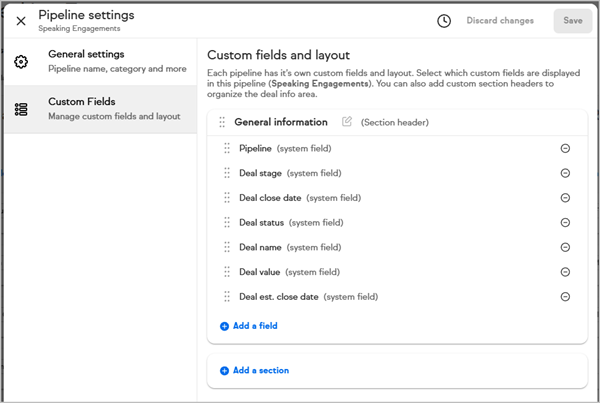Viewport: 600px width, 403px height.
Task: Remove the Deal stage field
Action: (565, 173)
